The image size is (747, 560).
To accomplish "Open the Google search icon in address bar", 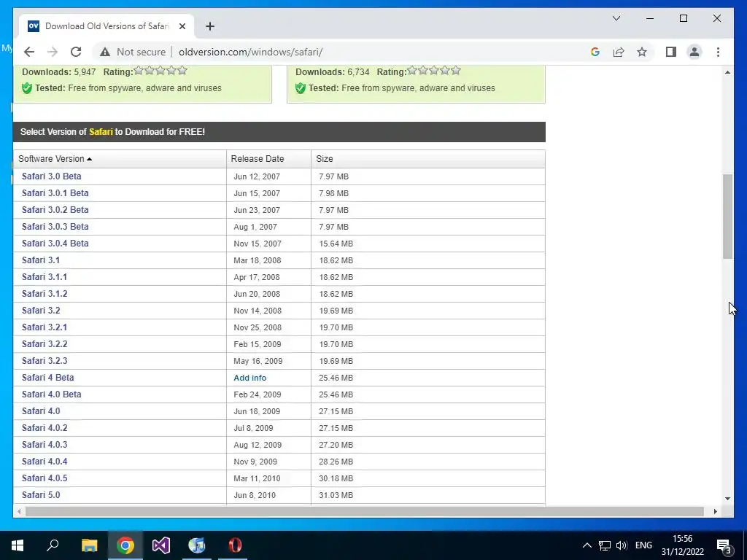I will [595, 52].
